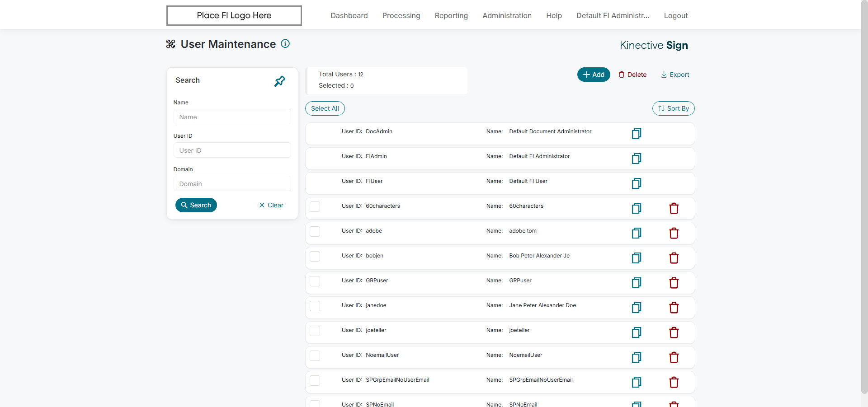Toggle the GRPuser checkbox
The width and height of the screenshot is (868, 407).
click(x=315, y=281)
